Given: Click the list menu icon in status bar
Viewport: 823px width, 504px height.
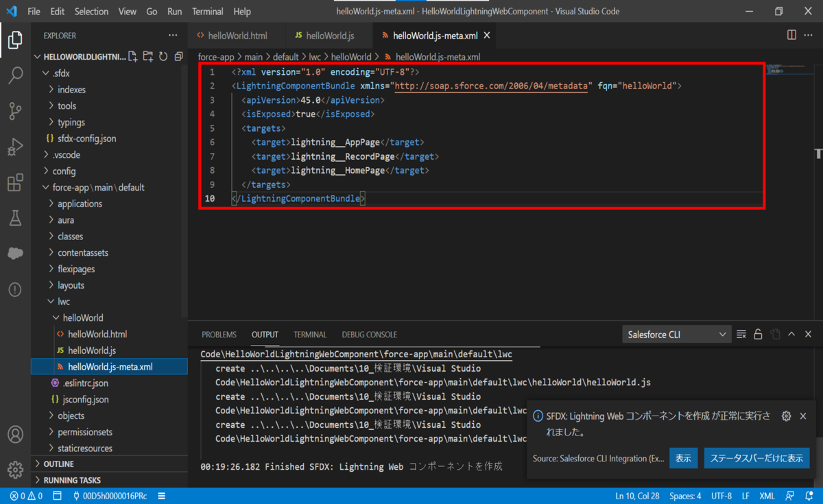Looking at the screenshot, I should (162, 496).
